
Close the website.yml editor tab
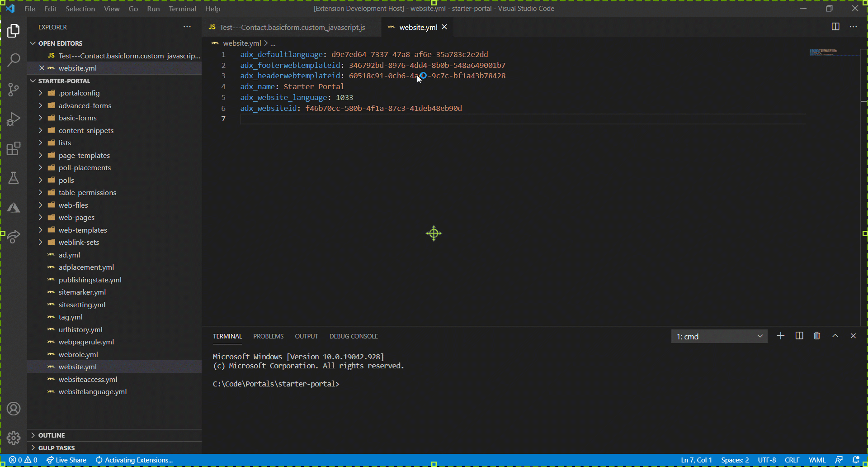click(444, 27)
